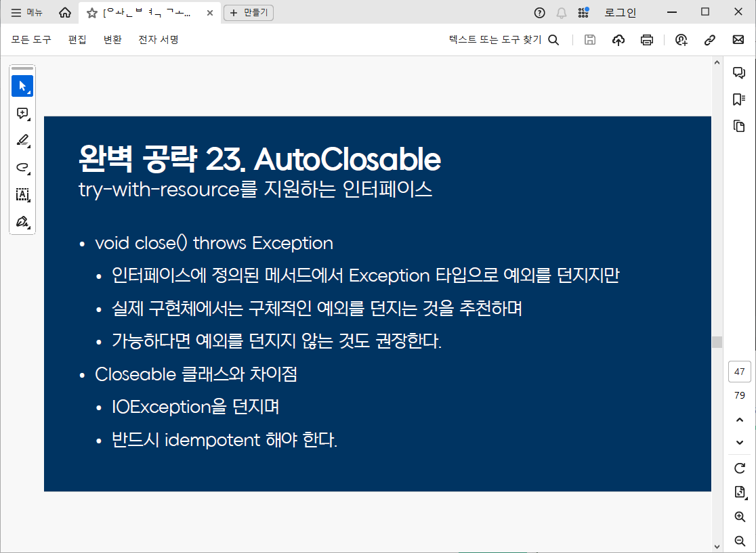756x553 pixels.
Task: Click the page number field showing 47
Action: [739, 372]
